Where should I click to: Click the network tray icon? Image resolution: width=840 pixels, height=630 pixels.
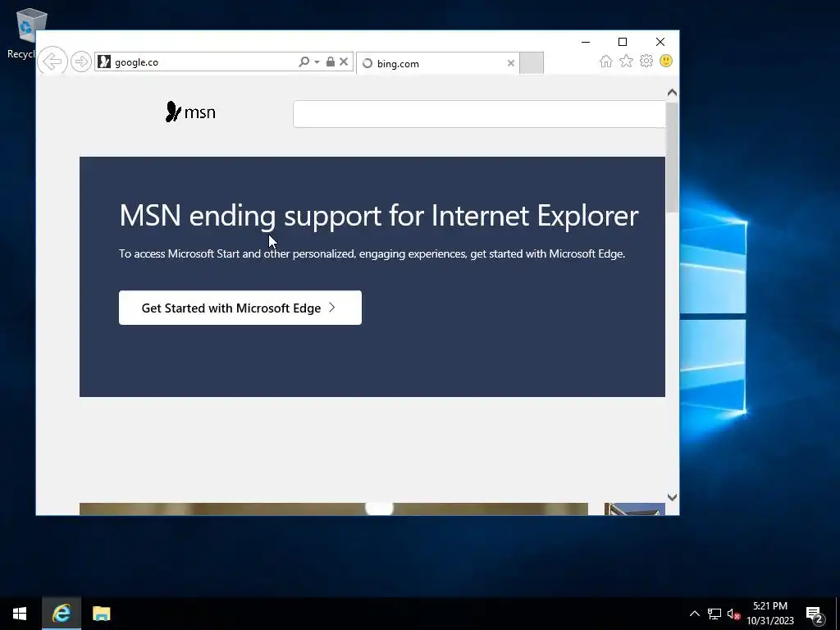tap(714, 614)
